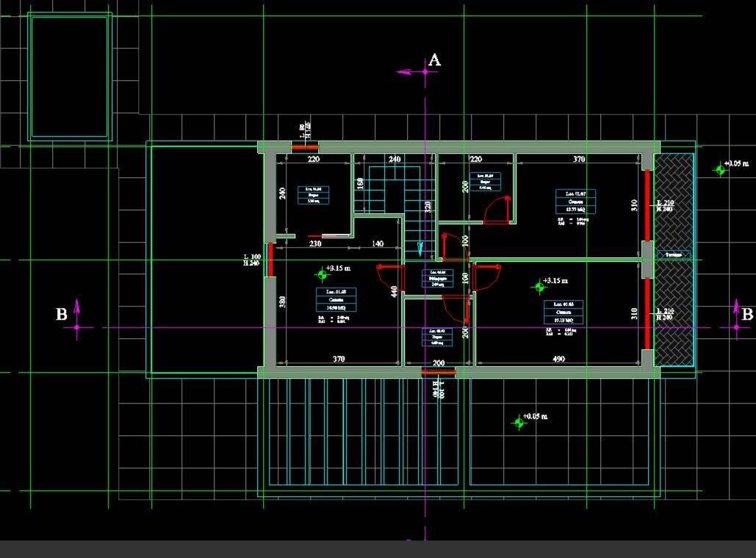Select the room tag showing 14.90 MQ
The height and width of the screenshot is (558, 756).
(336, 299)
